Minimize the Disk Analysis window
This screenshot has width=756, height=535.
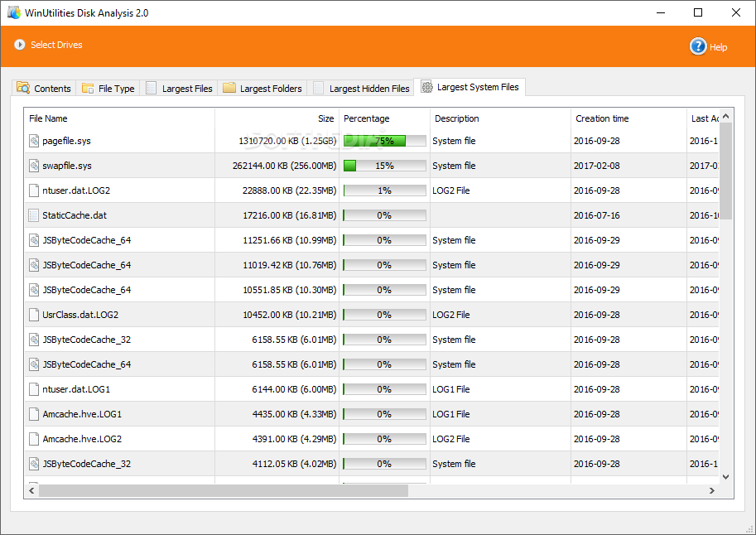(x=661, y=12)
